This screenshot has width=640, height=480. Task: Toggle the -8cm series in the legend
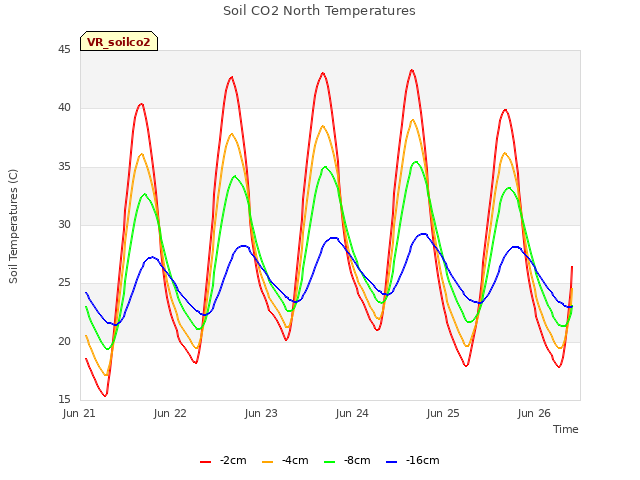pyautogui.click(x=347, y=460)
